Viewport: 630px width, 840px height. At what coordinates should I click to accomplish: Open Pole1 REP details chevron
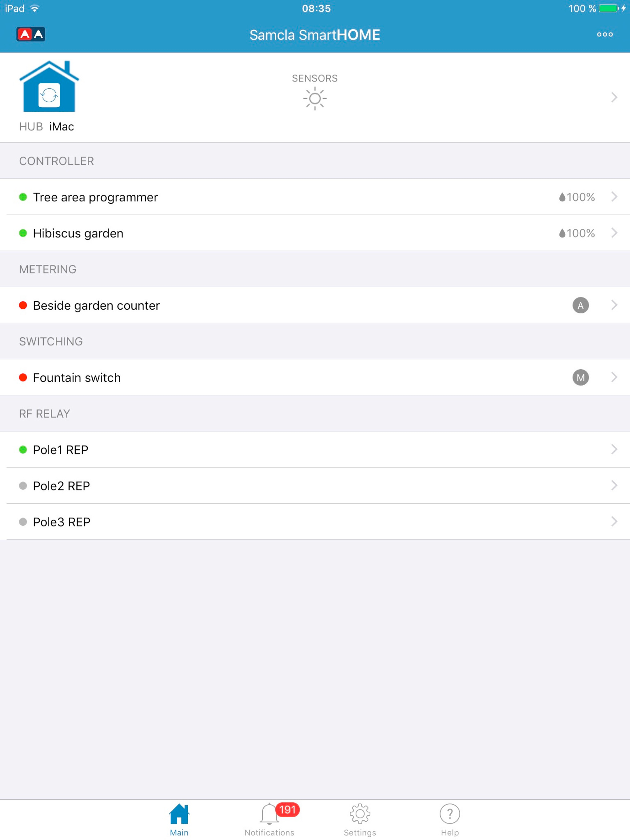click(x=614, y=450)
